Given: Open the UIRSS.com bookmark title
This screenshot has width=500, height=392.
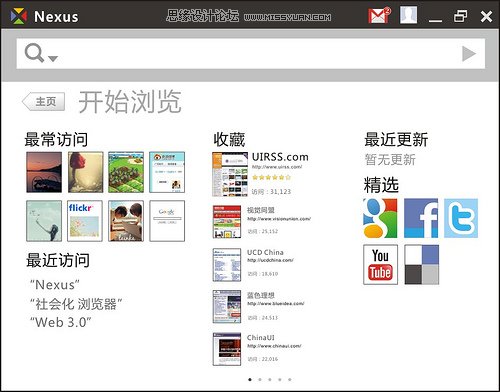Looking at the screenshot, I should [280, 157].
